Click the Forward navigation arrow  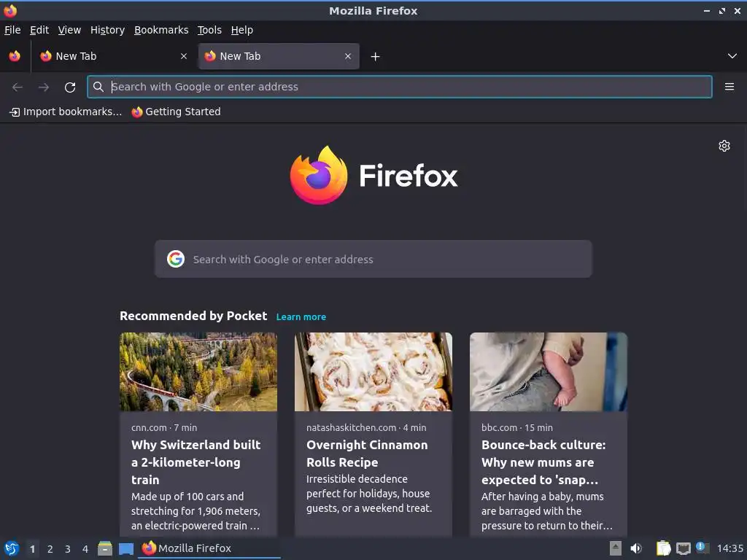coord(43,87)
